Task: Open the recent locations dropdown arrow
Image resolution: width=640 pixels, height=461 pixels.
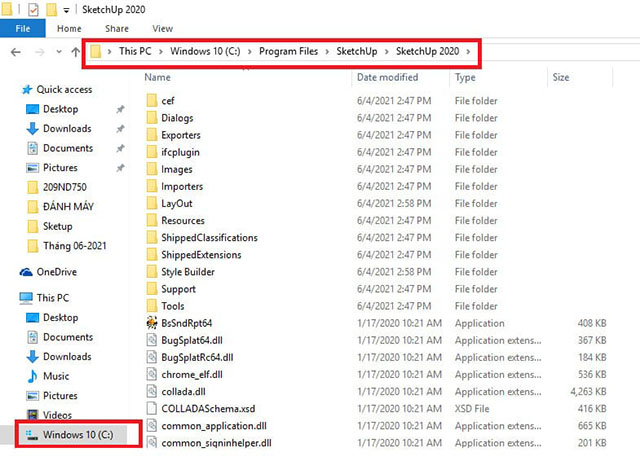Action: click(x=59, y=52)
